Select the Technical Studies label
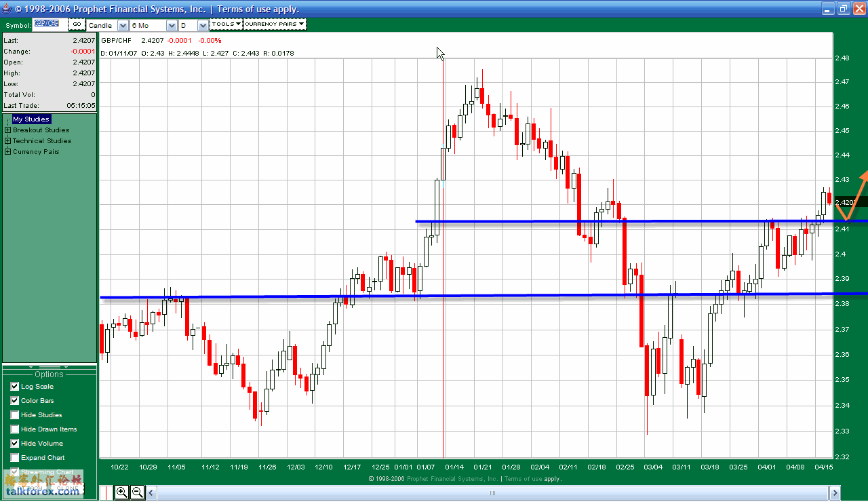 tap(42, 141)
